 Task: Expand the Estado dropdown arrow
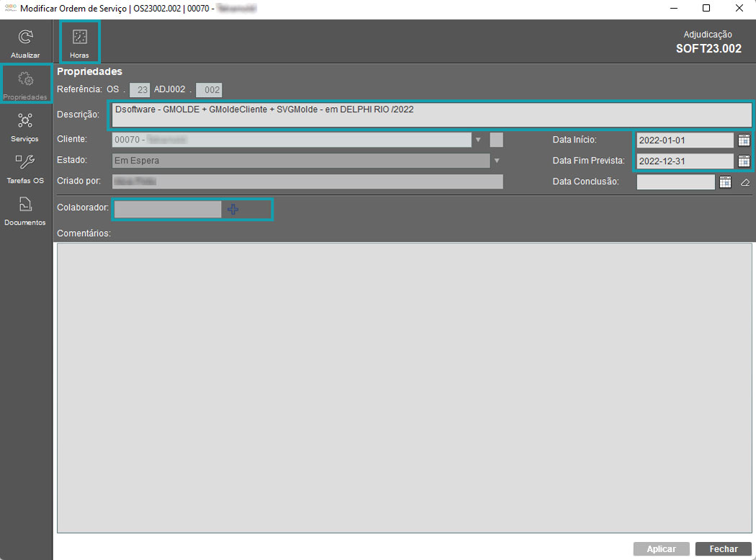pos(496,161)
